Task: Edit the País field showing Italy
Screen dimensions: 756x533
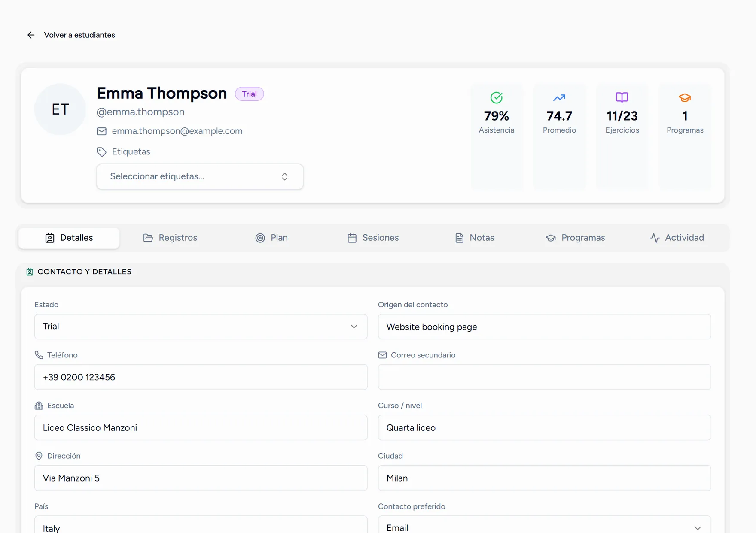Action: pos(201,525)
